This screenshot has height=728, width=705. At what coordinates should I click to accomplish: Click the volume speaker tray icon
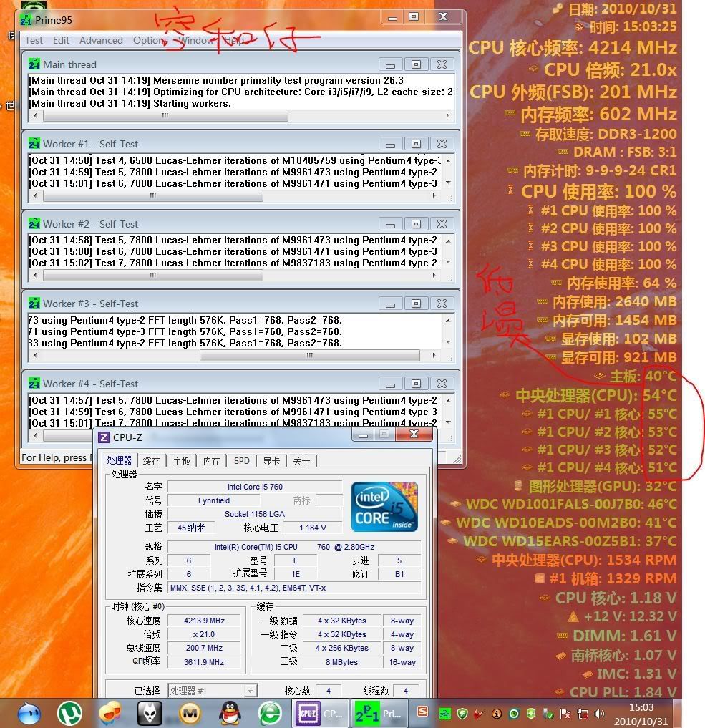tap(599, 714)
